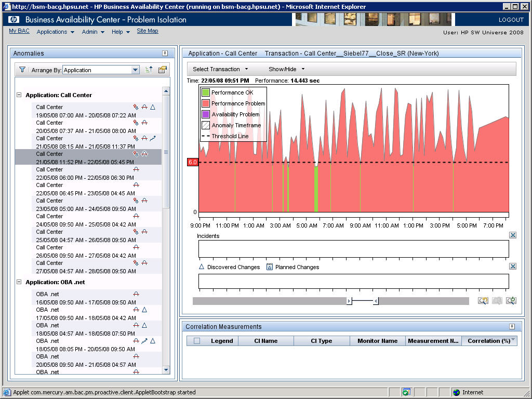Click the Performance Problem red legend swatch
Image resolution: width=532 pixels, height=399 pixels.
(206, 103)
